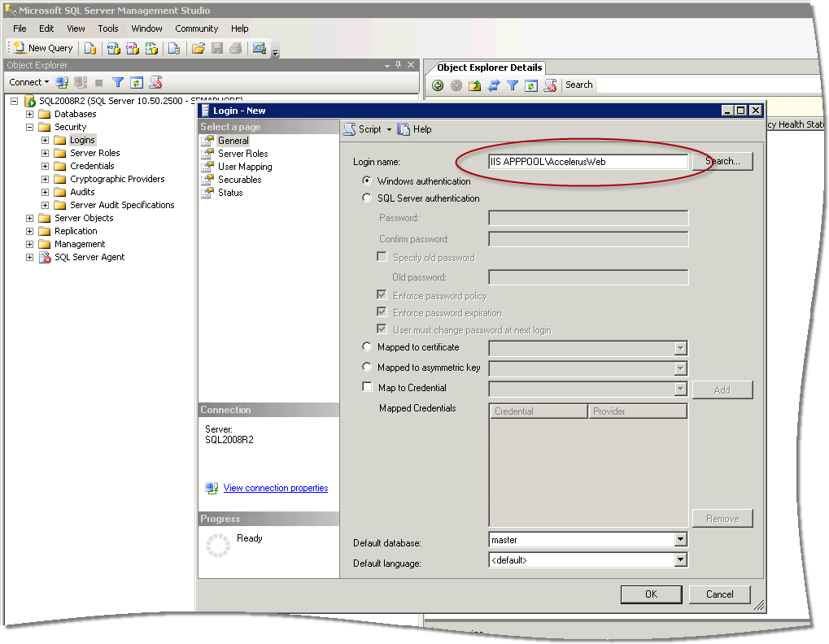This screenshot has height=644, width=829.
Task: Expand the SQL Server Agent tree node
Action: pyautogui.click(x=29, y=257)
